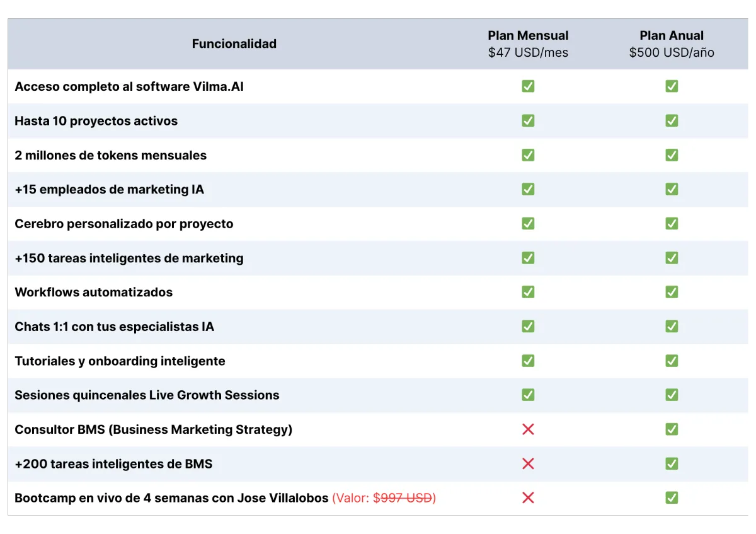Click the Funcionalidad column header

[x=234, y=44]
